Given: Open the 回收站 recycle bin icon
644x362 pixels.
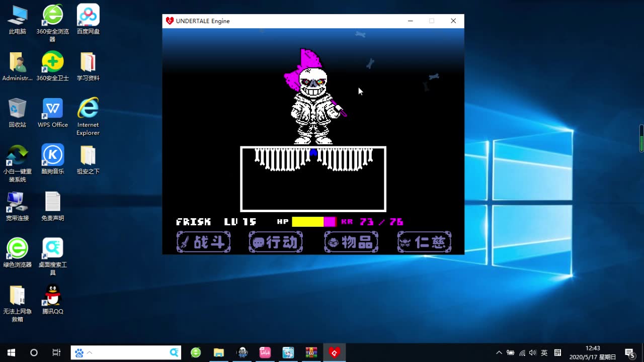Looking at the screenshot, I should pos(18,114).
